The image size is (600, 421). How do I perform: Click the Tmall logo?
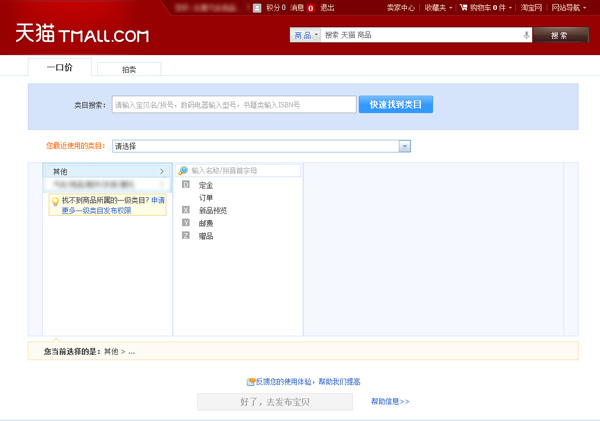coord(82,33)
